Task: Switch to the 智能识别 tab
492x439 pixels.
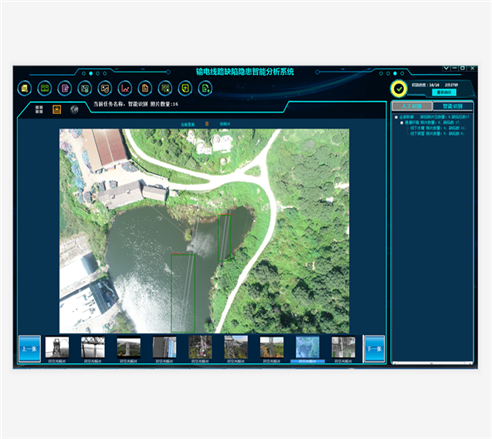Action: point(453,106)
